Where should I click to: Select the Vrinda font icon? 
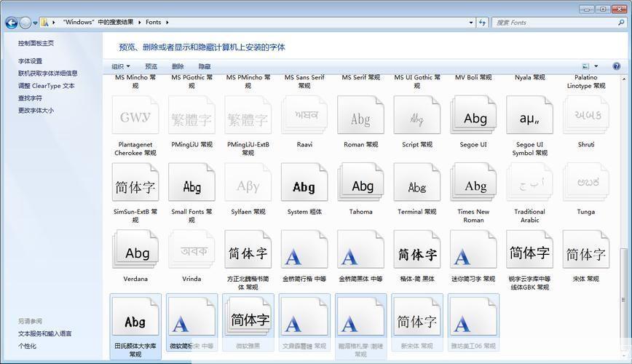pos(192,250)
